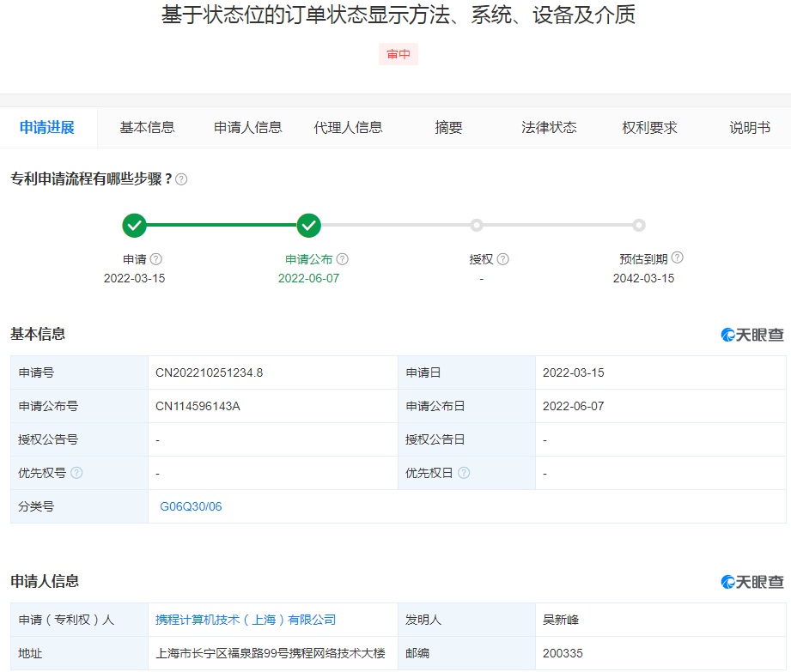Open the 申请人信息 tab

pos(247,128)
